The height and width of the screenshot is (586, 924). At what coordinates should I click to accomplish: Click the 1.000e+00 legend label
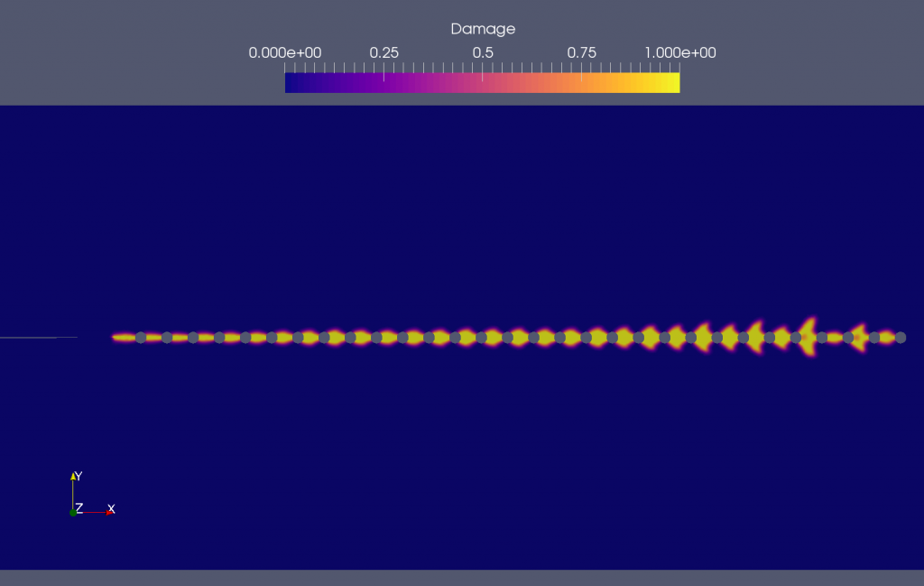[x=679, y=53]
